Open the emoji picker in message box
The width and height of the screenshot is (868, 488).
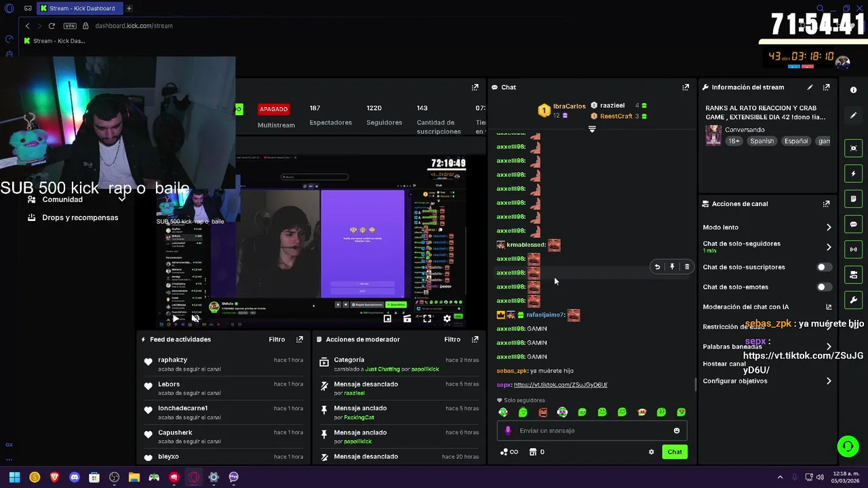pyautogui.click(x=677, y=431)
